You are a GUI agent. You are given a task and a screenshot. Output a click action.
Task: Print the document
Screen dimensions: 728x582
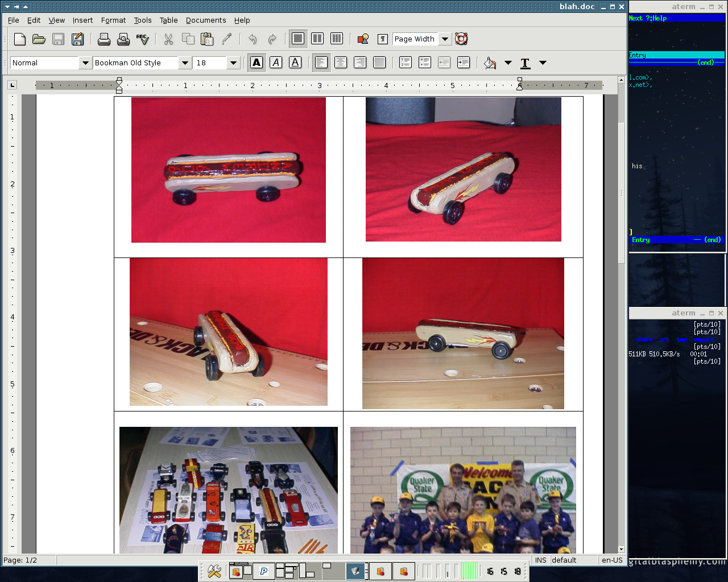pyautogui.click(x=104, y=39)
